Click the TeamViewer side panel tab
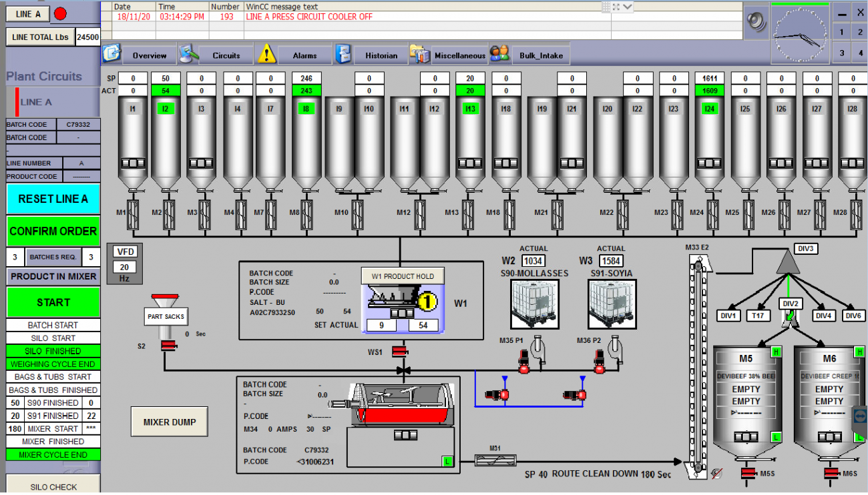The width and height of the screenshot is (868, 495). coord(861,415)
